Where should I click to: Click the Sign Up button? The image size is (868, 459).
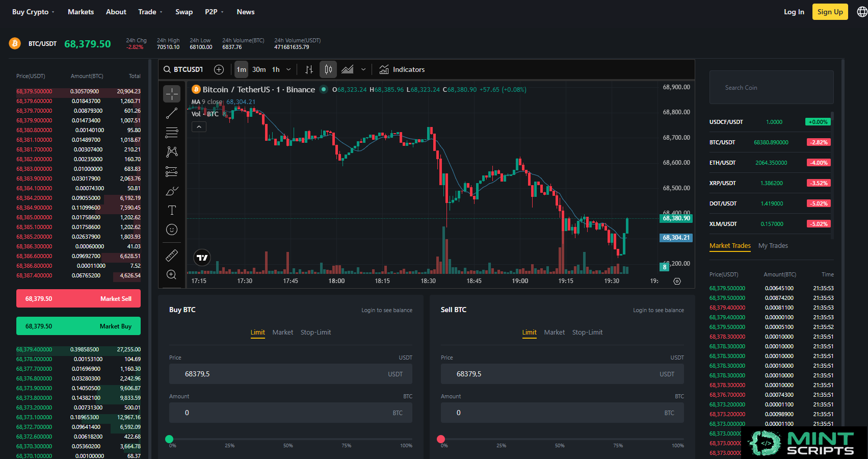830,12
